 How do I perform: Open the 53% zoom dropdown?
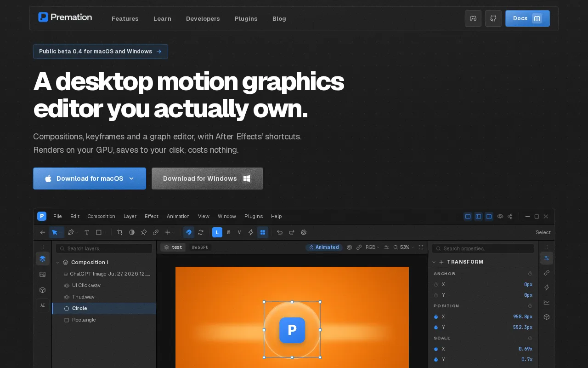pyautogui.click(x=404, y=247)
